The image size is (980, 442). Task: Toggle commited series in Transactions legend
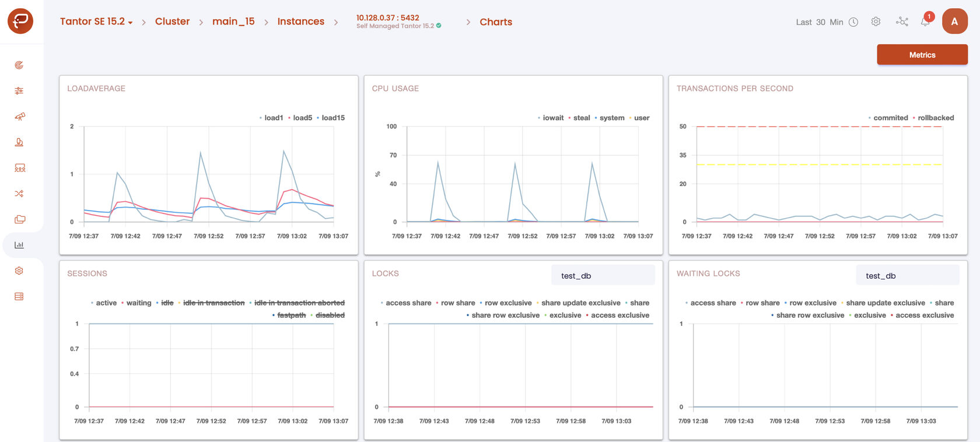(x=888, y=118)
